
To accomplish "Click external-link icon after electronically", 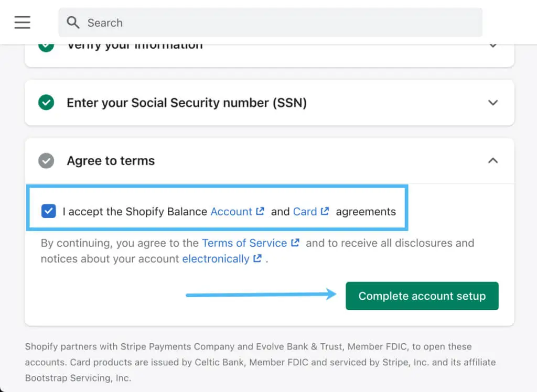I will (x=257, y=258).
